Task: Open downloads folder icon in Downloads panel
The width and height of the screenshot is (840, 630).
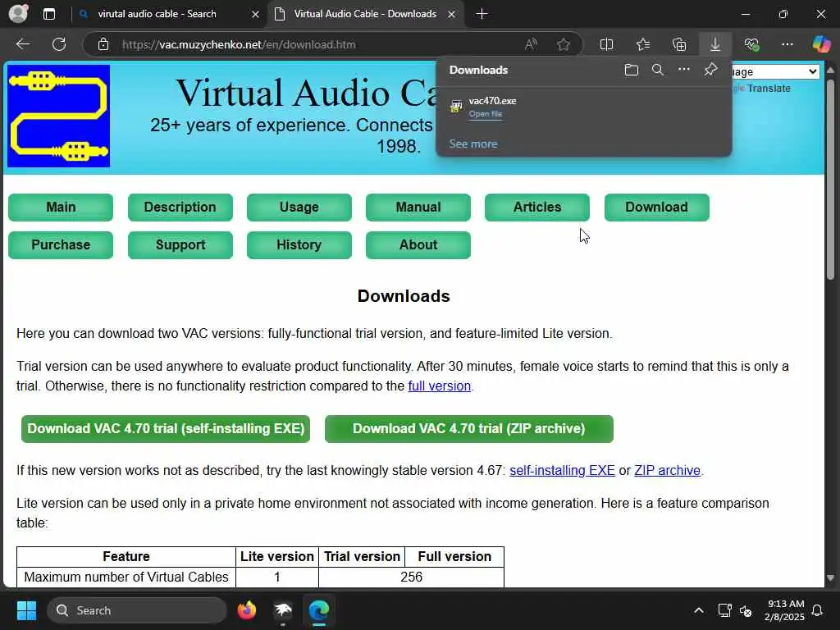Action: [631, 70]
